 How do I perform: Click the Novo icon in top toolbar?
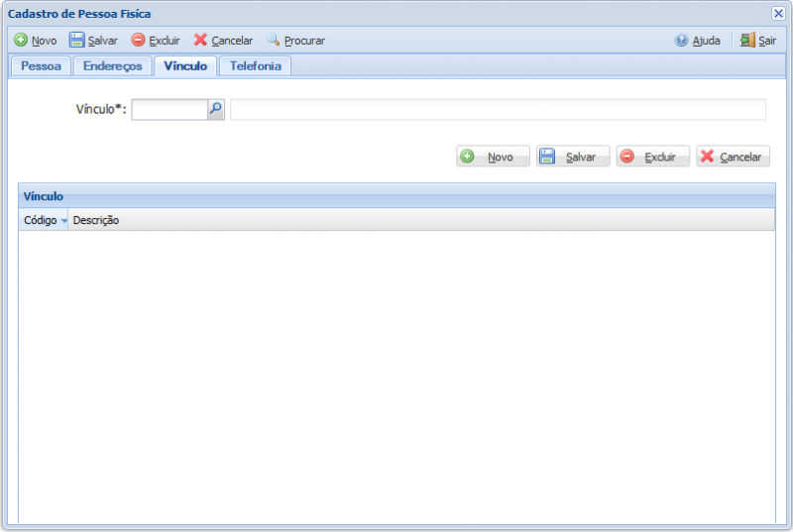21,41
